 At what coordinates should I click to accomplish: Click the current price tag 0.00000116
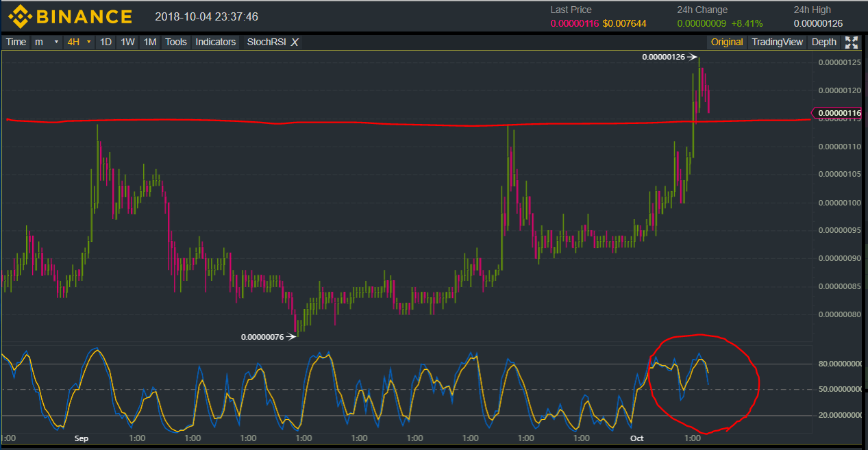(839, 112)
